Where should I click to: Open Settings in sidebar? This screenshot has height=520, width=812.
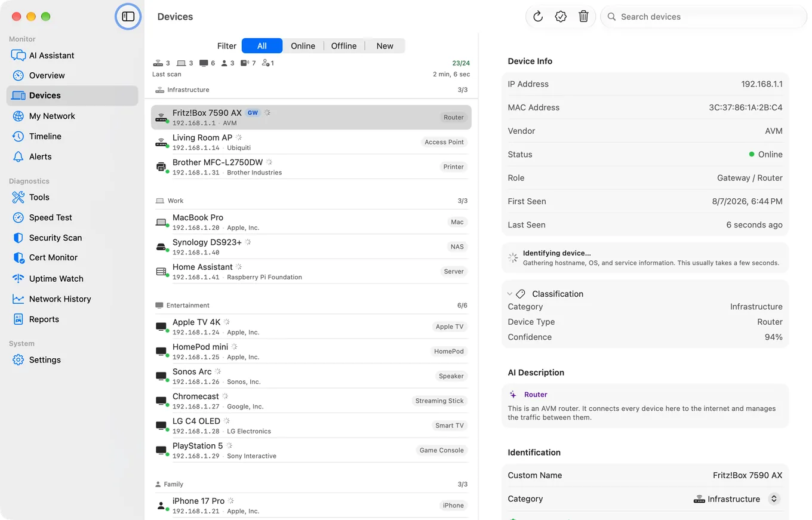[x=72, y=359]
